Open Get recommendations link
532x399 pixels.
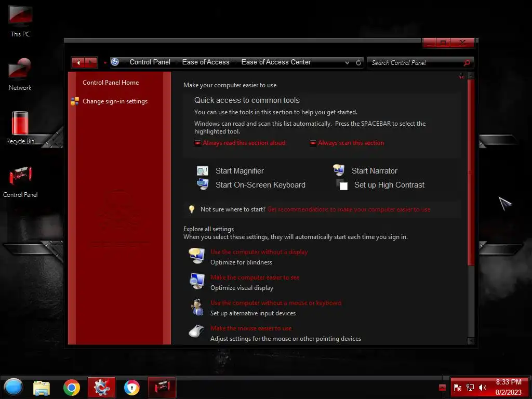(349, 209)
